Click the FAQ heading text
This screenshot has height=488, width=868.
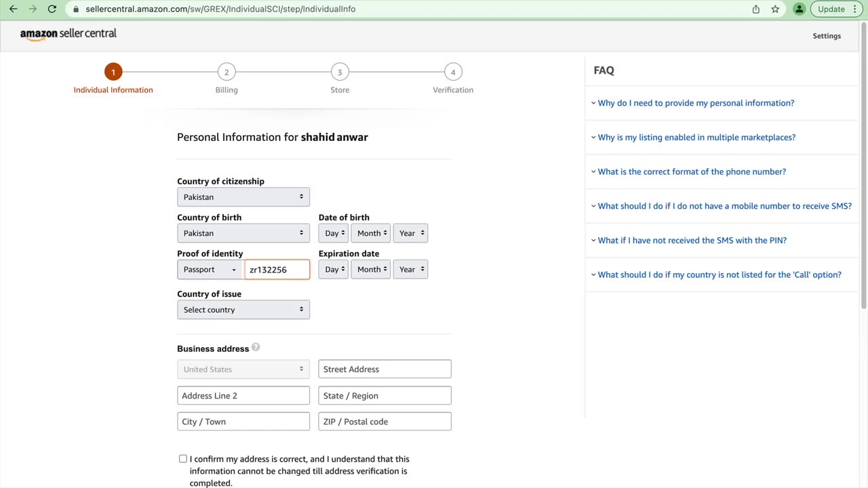(604, 70)
